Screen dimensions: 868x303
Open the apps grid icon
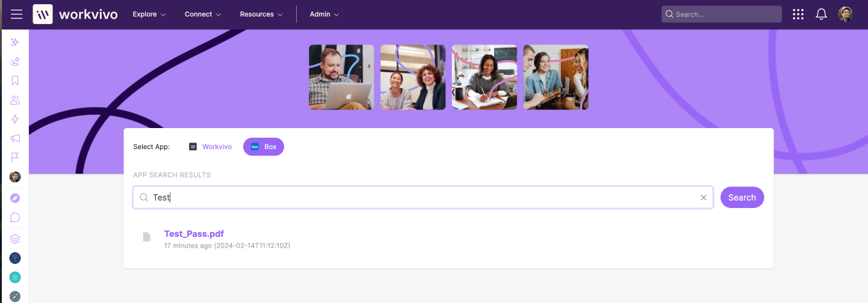[x=798, y=14]
